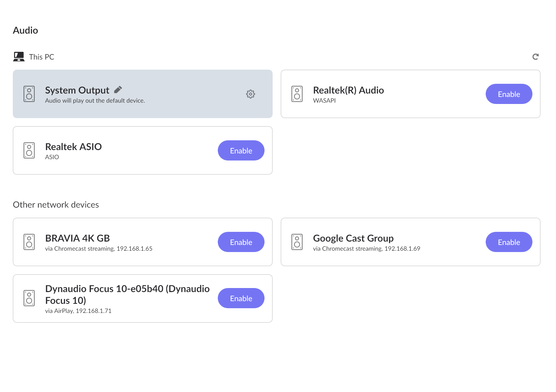Refresh the audio device list
The width and height of the screenshot is (556, 392).
535,57
